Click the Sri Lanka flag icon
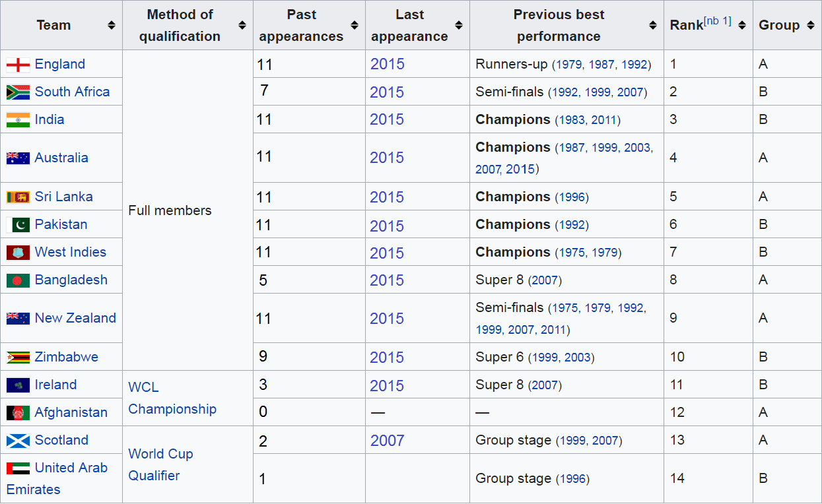This screenshot has height=504, width=822. tap(18, 197)
